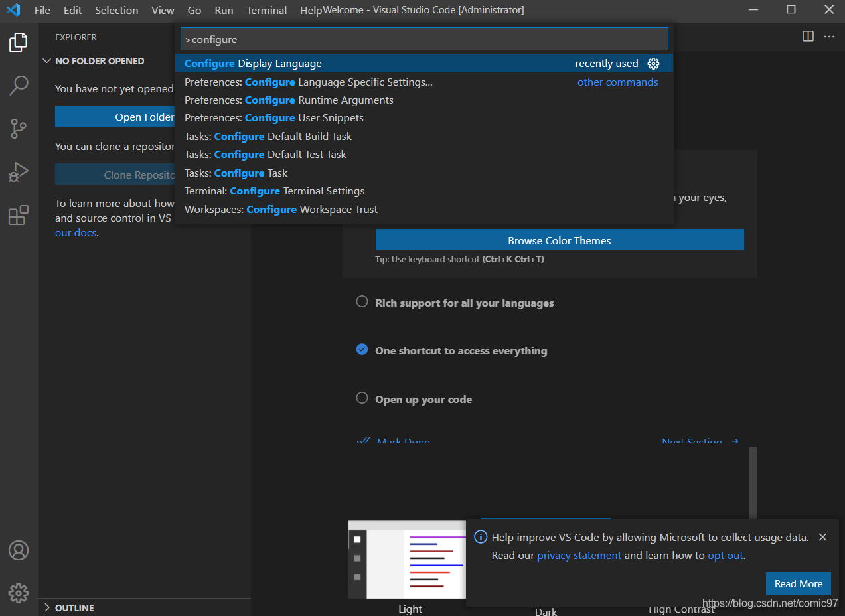Select Tasks: Configure Default Test Task
Image resolution: width=845 pixels, height=616 pixels.
pos(424,154)
